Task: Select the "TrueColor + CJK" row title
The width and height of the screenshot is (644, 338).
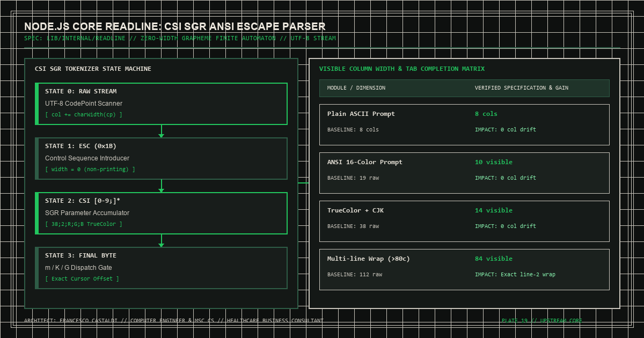Action: coord(355,211)
